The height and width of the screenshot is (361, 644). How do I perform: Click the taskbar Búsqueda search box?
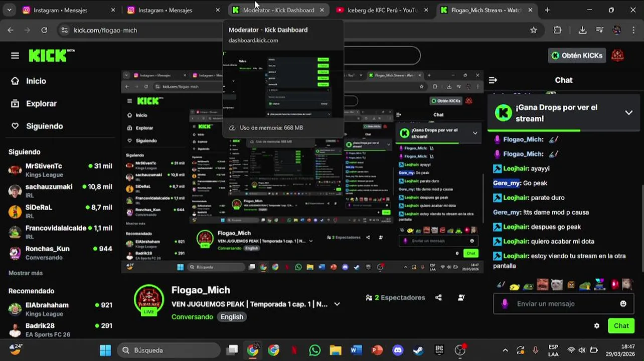pyautogui.click(x=169, y=350)
